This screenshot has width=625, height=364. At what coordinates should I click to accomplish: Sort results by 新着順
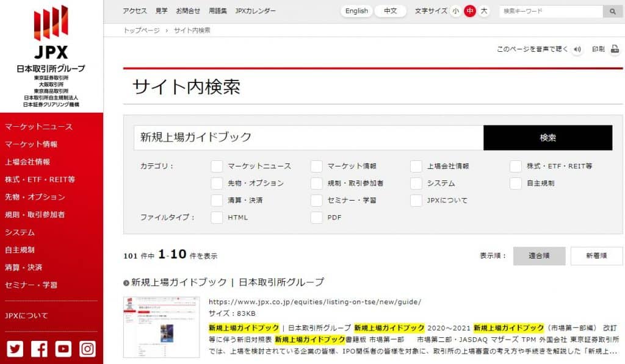point(596,255)
